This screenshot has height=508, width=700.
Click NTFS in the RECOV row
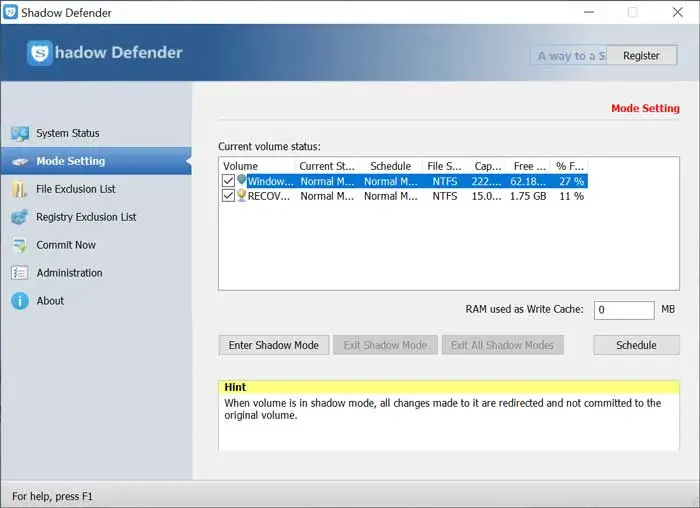[445, 196]
